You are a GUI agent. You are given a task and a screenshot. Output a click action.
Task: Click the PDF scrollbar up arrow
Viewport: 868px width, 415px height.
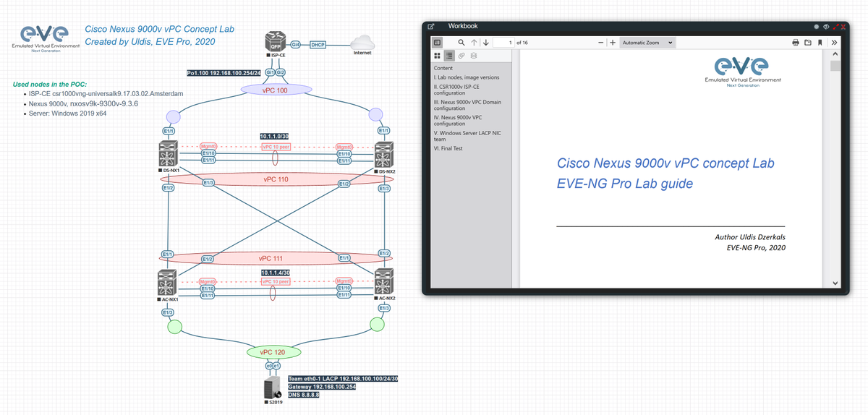835,54
